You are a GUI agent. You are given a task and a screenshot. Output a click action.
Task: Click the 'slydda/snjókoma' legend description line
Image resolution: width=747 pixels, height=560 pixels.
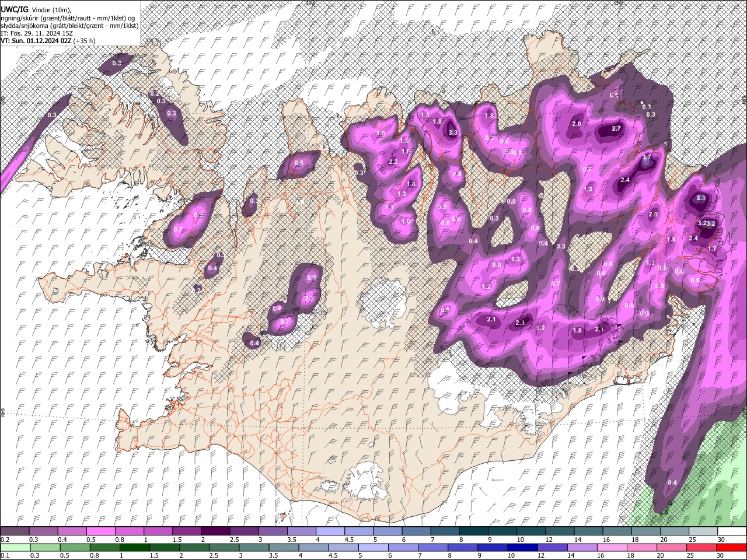69,26
